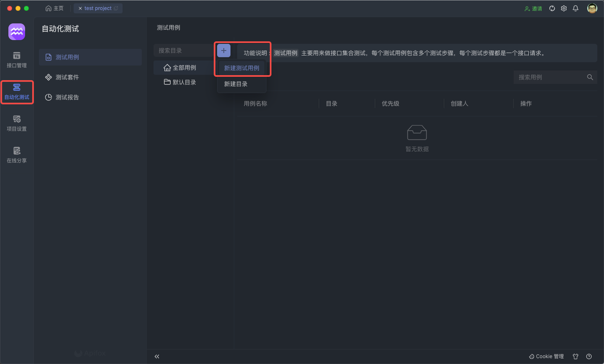Open 接口管理 in the sidebar
Viewport: 604px width, 364px height.
[x=17, y=60]
